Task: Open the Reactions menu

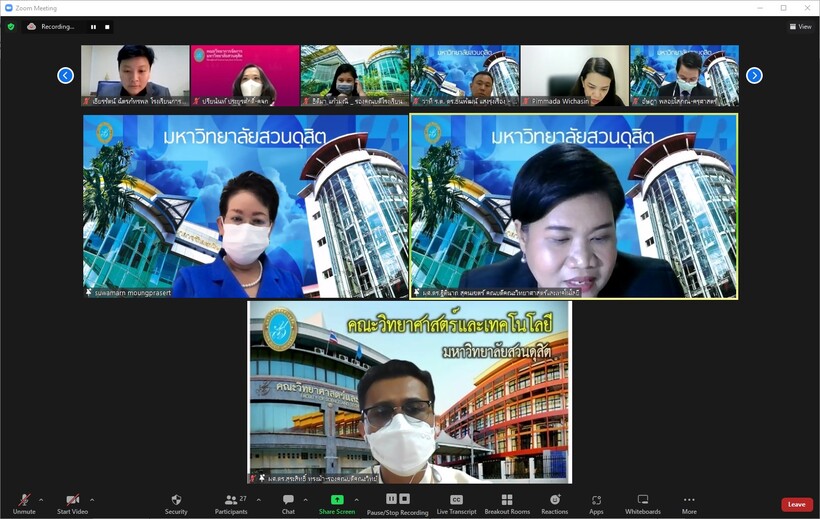Action: pos(554,504)
